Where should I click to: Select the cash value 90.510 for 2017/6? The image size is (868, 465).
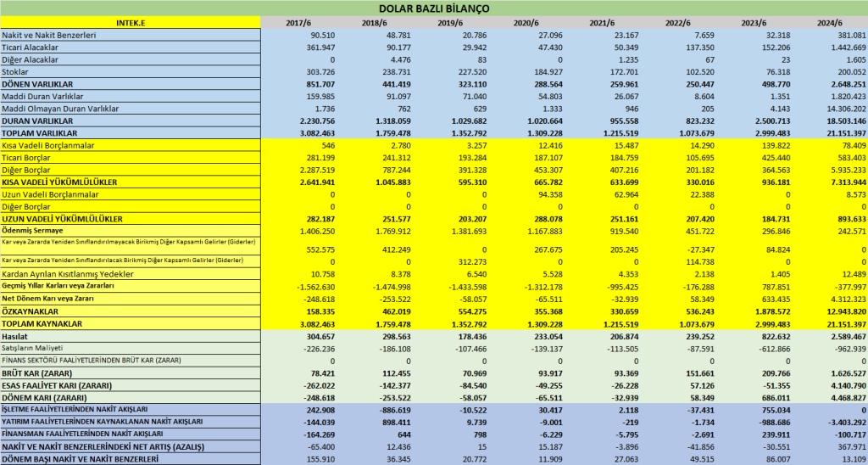[323, 35]
